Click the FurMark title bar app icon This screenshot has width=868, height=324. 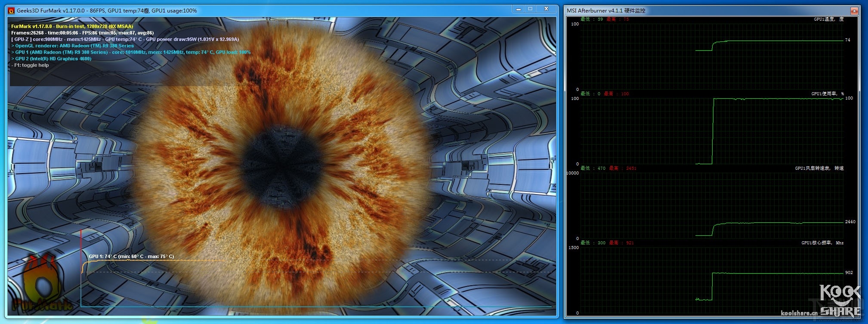pyautogui.click(x=11, y=10)
